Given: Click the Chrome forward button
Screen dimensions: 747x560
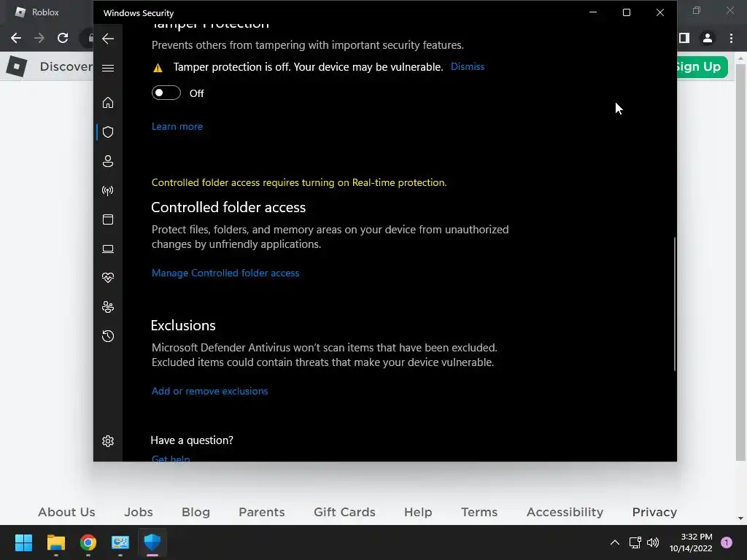Looking at the screenshot, I should click(x=39, y=38).
